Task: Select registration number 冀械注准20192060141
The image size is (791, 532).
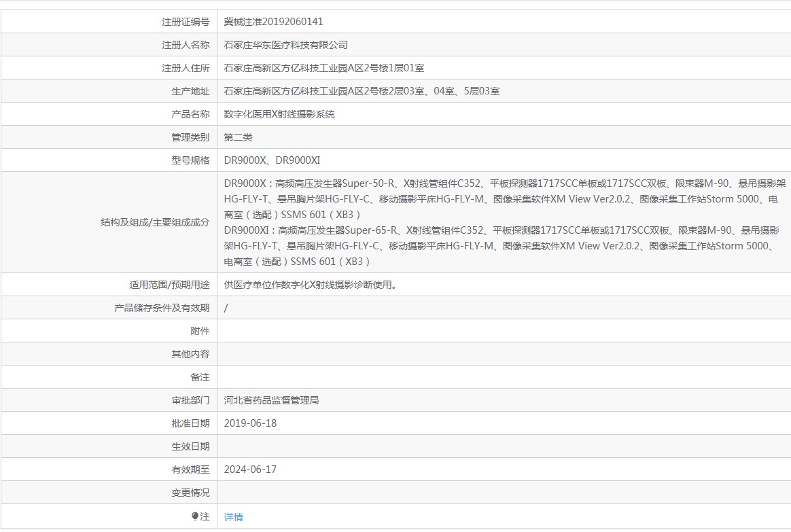Action: pyautogui.click(x=273, y=22)
